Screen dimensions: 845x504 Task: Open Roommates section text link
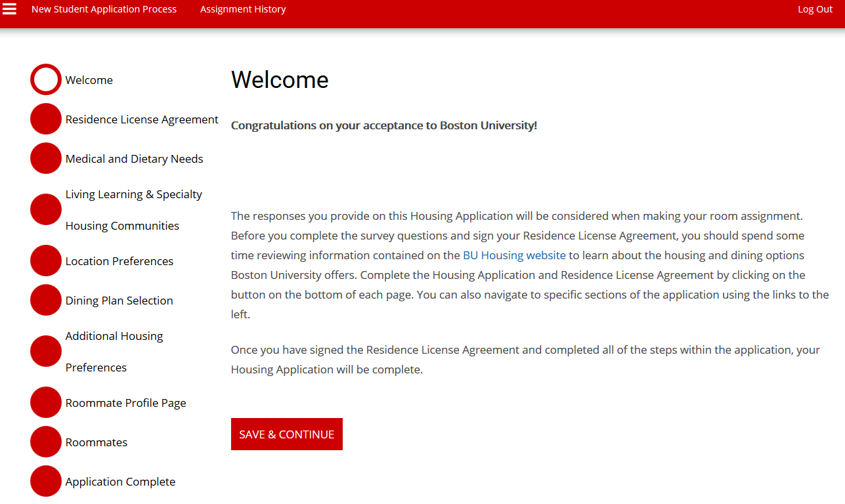97,442
